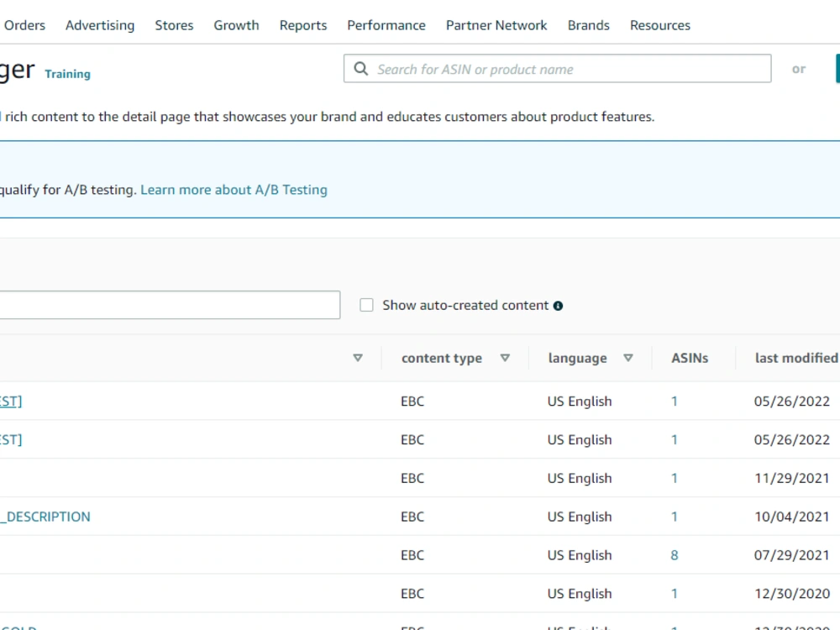Select the 07/29/2021 date cell
Image resolution: width=840 pixels, height=630 pixels.
coord(792,555)
